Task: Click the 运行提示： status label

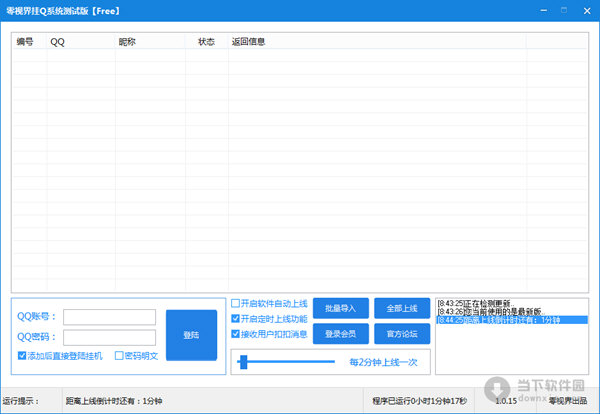Action: pyautogui.click(x=21, y=401)
